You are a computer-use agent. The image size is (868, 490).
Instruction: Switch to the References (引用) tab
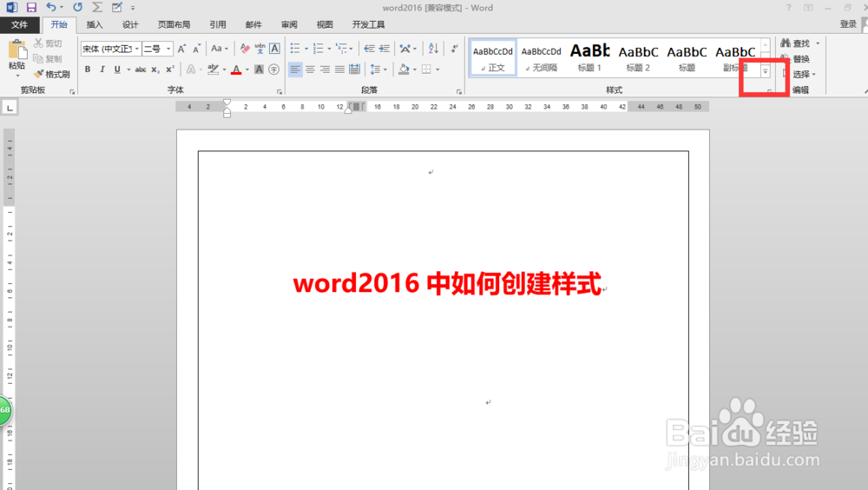pyautogui.click(x=218, y=24)
